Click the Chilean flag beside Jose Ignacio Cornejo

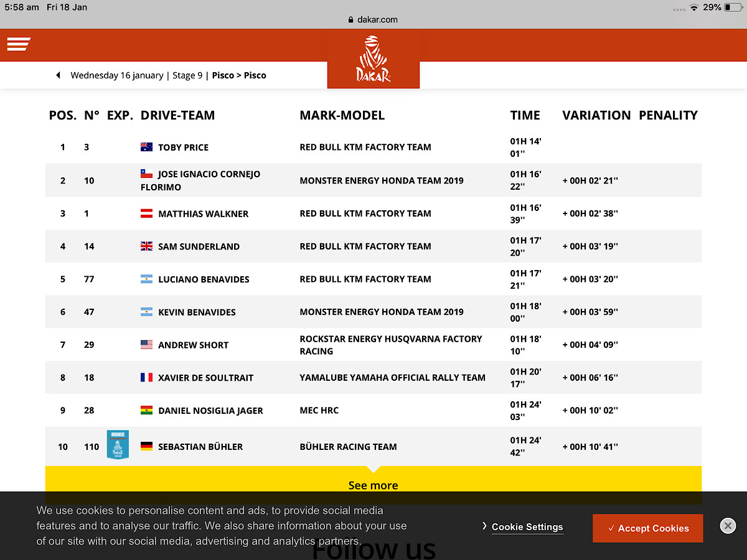(x=146, y=174)
